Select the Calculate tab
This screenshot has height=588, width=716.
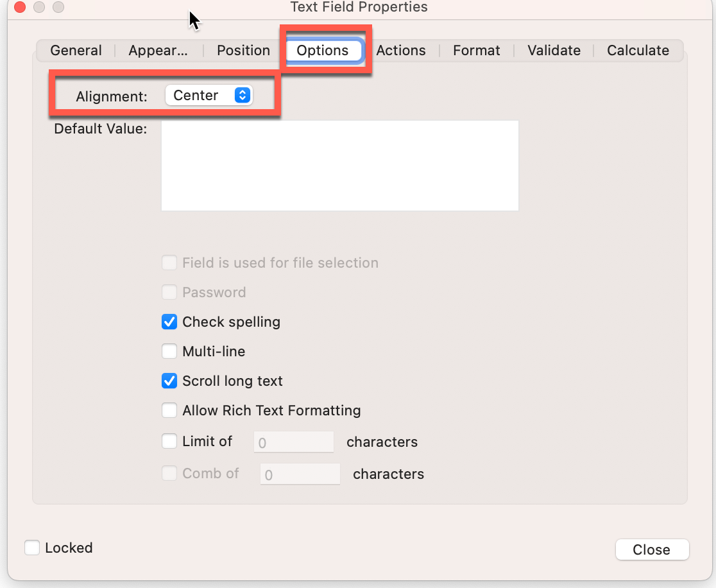point(638,50)
